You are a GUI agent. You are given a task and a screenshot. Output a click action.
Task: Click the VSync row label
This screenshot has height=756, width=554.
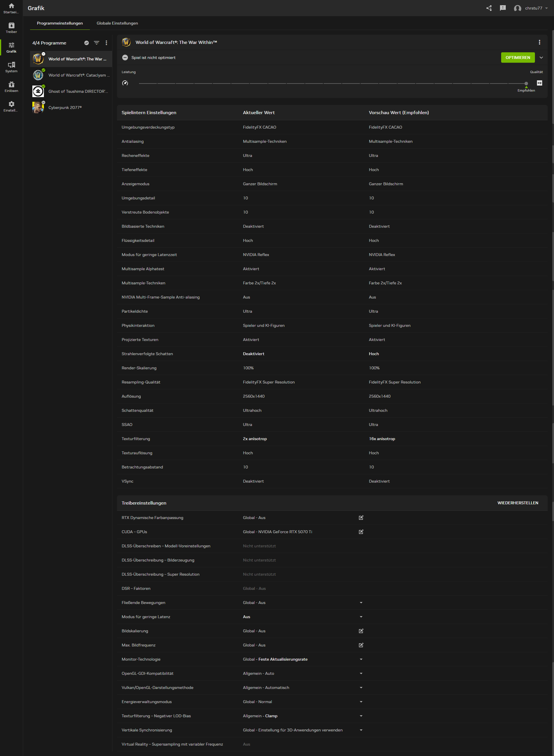[127, 481]
